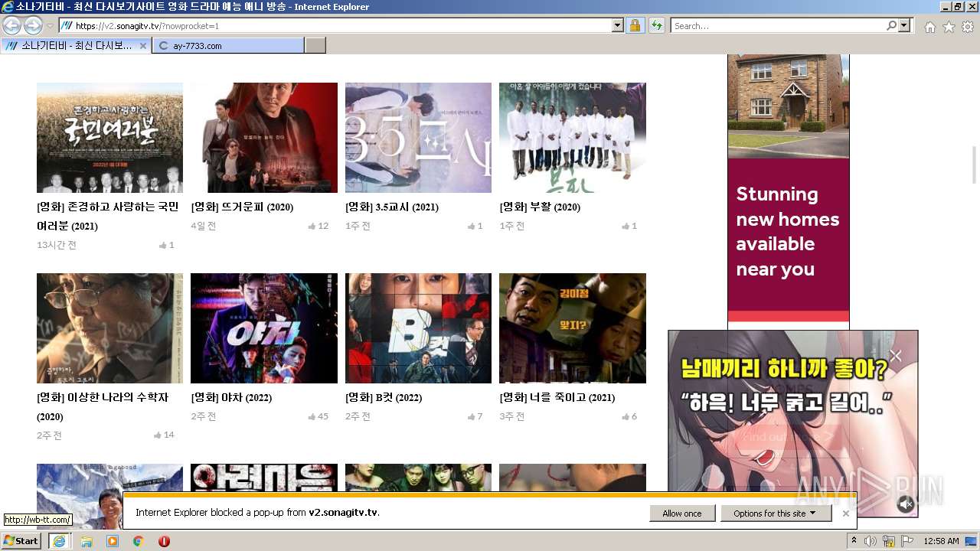Image resolution: width=980 pixels, height=551 pixels.
Task: Click the 뜨거운피 movie poster thumbnail
Action: coord(264,138)
